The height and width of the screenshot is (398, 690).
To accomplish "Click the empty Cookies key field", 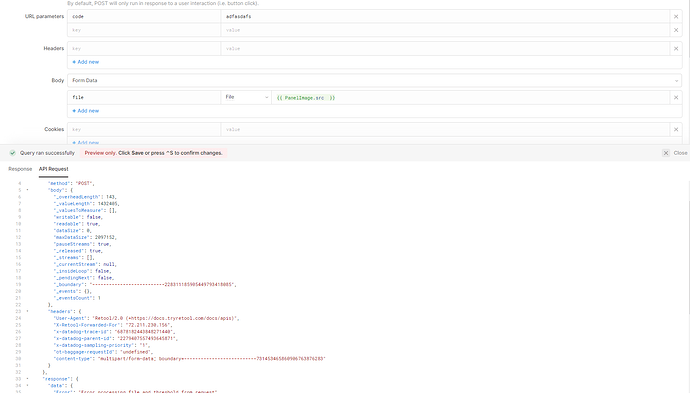I will tap(144, 130).
